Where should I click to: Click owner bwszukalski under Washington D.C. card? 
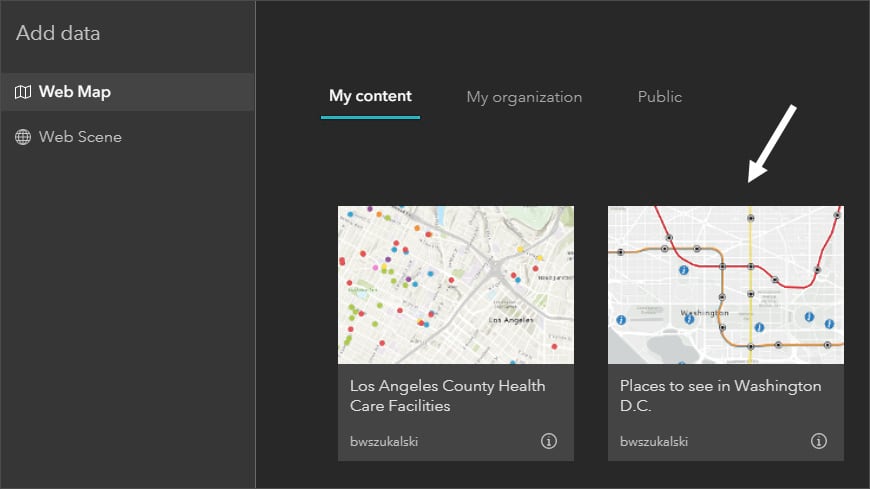click(654, 441)
